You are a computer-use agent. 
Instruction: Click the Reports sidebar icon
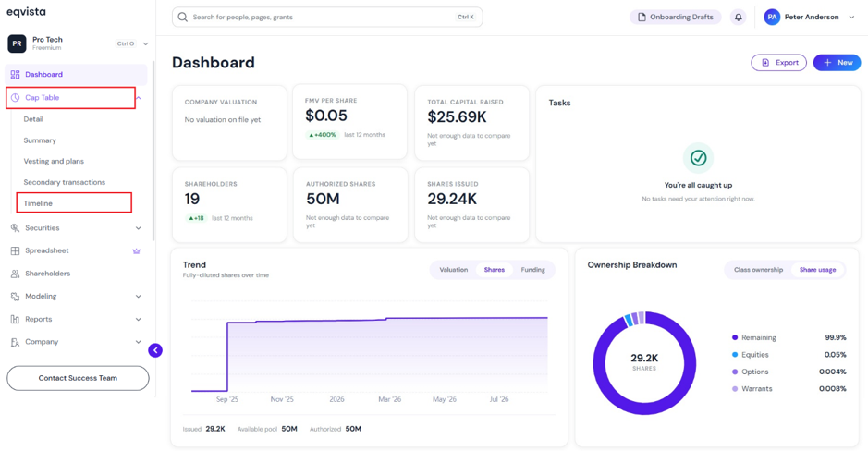tap(15, 319)
